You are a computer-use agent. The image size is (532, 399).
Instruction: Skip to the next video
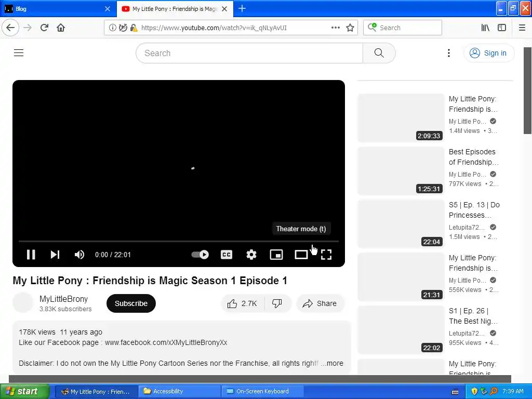pyautogui.click(x=55, y=255)
